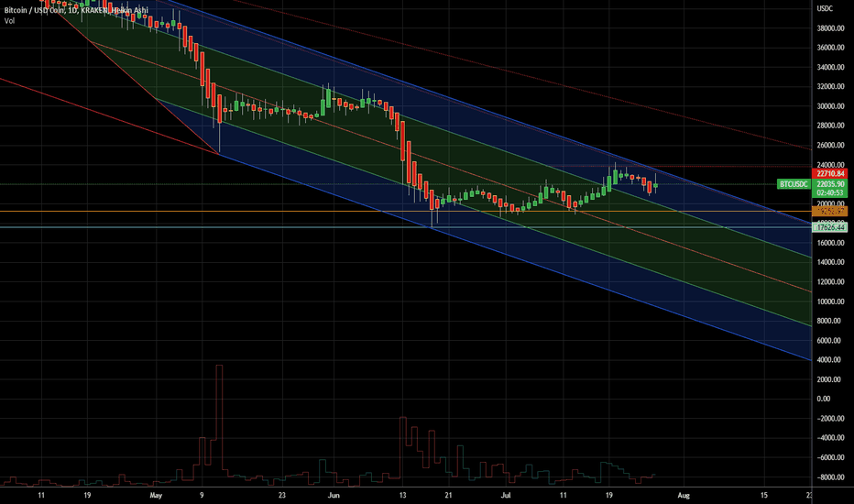Click the 02:40:53 bar countdown timer

[830, 192]
